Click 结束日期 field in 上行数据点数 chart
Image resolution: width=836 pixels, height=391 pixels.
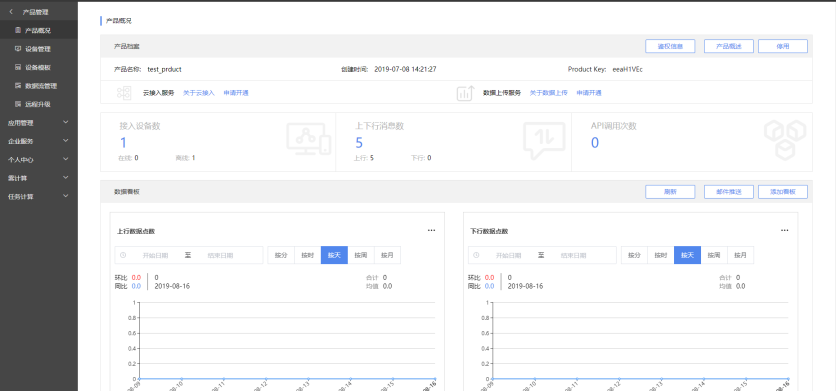(x=220, y=256)
